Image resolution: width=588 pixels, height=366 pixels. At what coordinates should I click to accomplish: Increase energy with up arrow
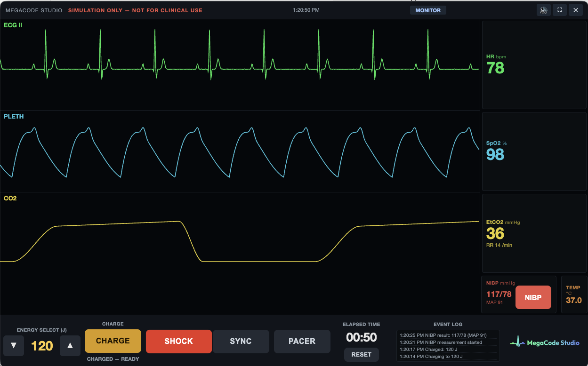pos(70,346)
